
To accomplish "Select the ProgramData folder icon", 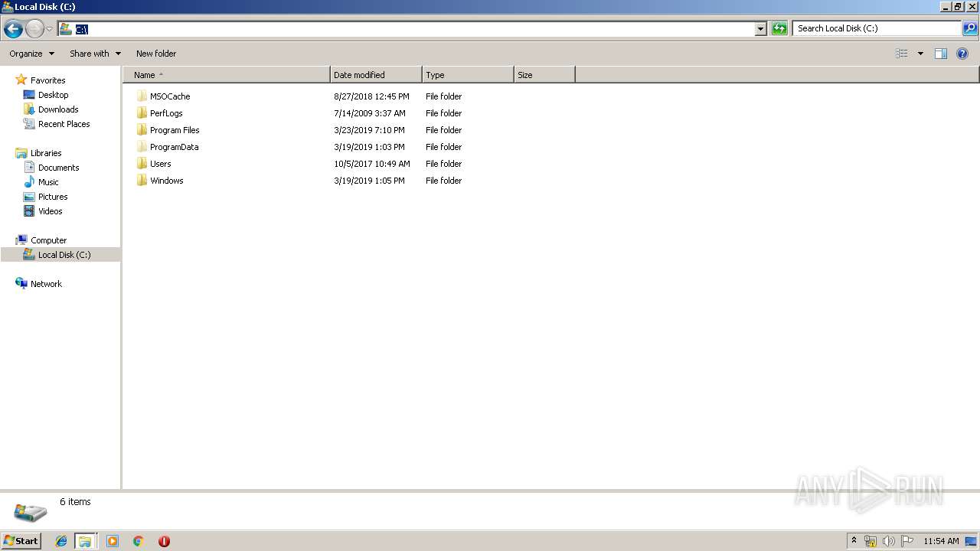I will [x=142, y=147].
